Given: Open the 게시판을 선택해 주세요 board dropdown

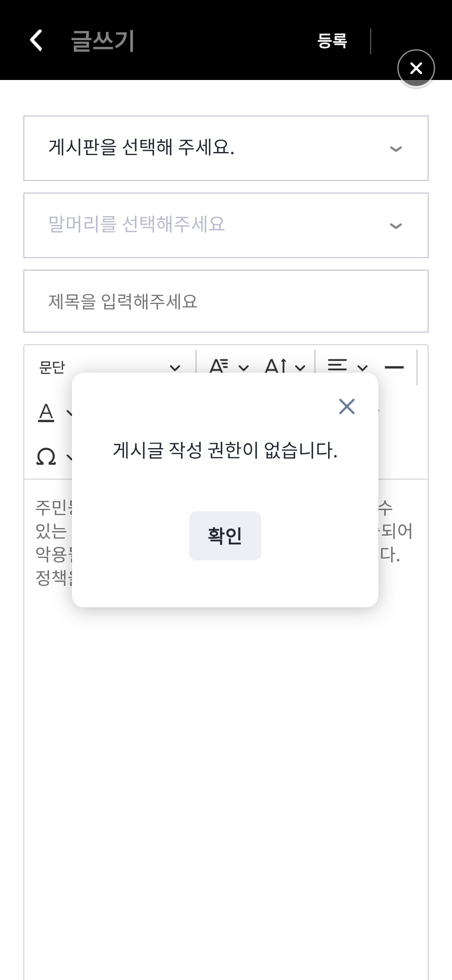Looking at the screenshot, I should (x=226, y=148).
